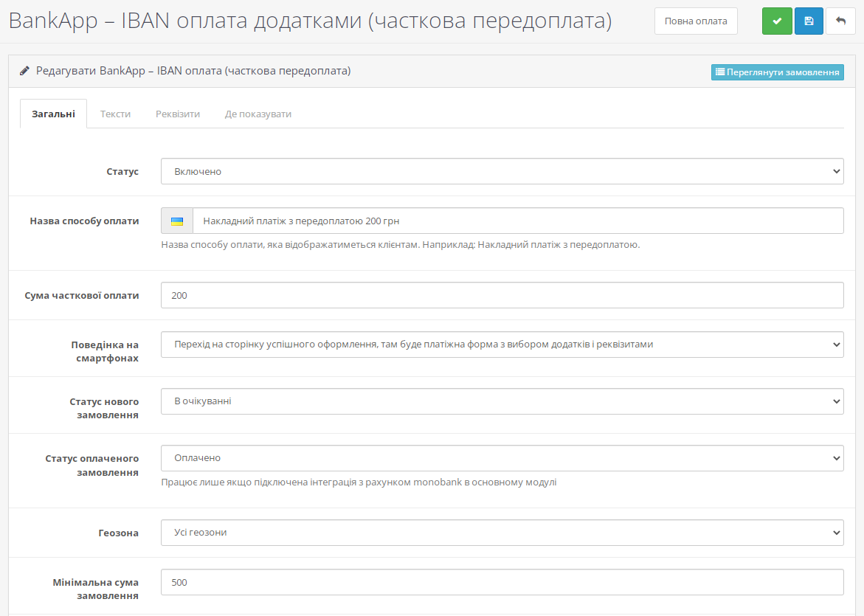Expand the Статус dropdown

[502, 171]
